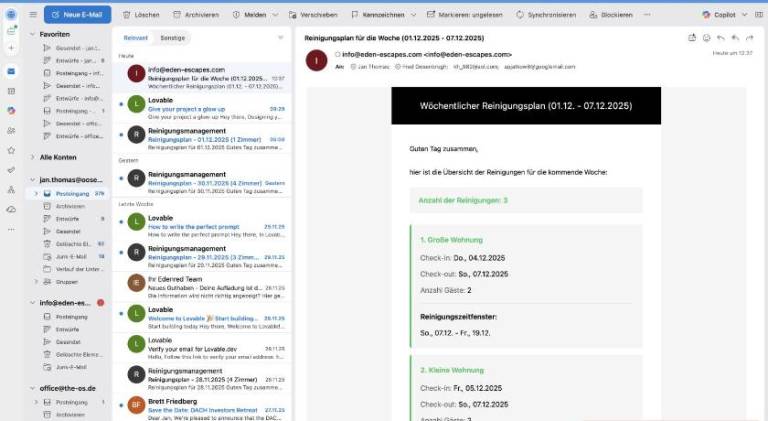
Task: Open 'Welcome to Lovable' email
Action: (202, 318)
